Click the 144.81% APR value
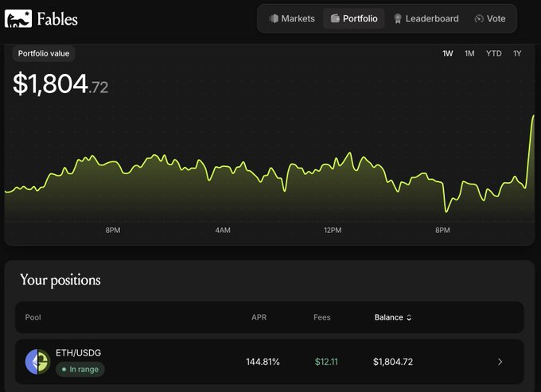 263,362
